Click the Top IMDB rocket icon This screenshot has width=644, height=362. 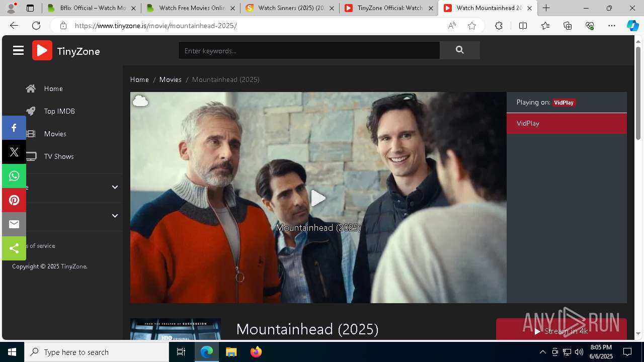tap(31, 111)
